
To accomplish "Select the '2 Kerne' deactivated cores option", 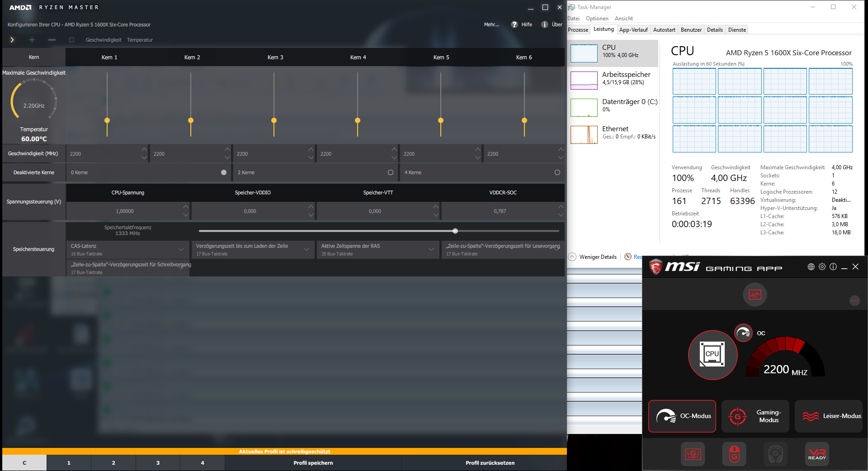I will [391, 172].
